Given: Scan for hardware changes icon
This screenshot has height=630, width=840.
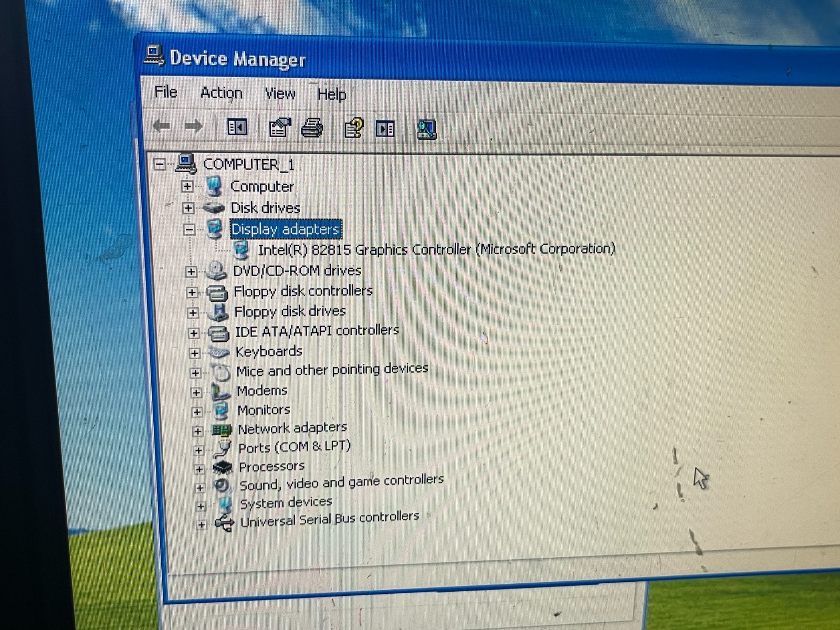Looking at the screenshot, I should click(x=426, y=129).
